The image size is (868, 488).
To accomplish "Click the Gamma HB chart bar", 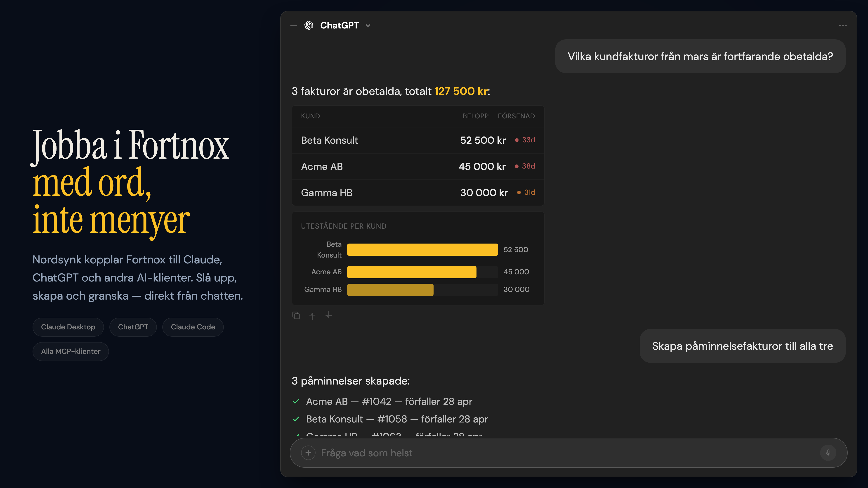I will point(390,290).
